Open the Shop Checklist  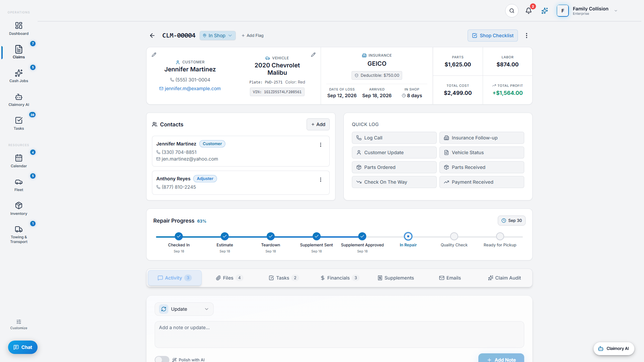[493, 36]
